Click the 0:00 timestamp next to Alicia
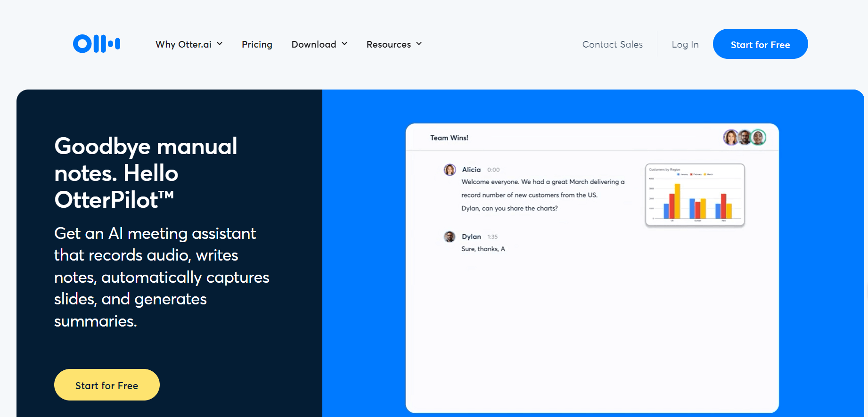The width and height of the screenshot is (868, 417). pos(493,170)
